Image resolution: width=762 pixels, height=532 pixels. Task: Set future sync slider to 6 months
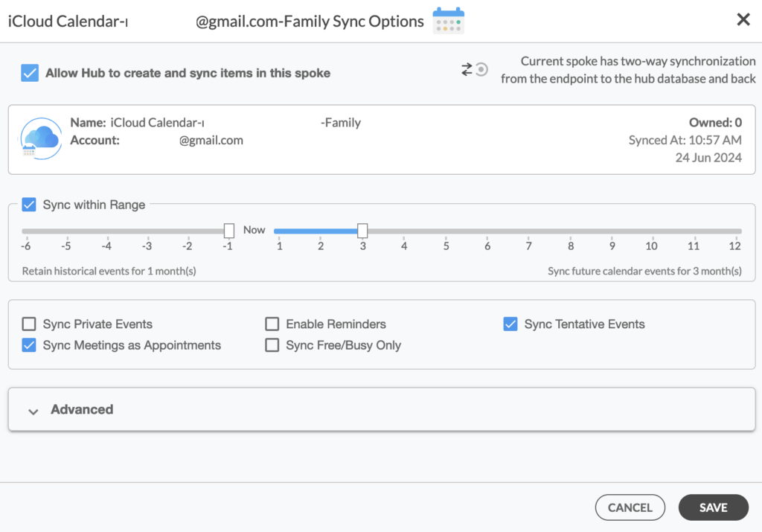487,231
